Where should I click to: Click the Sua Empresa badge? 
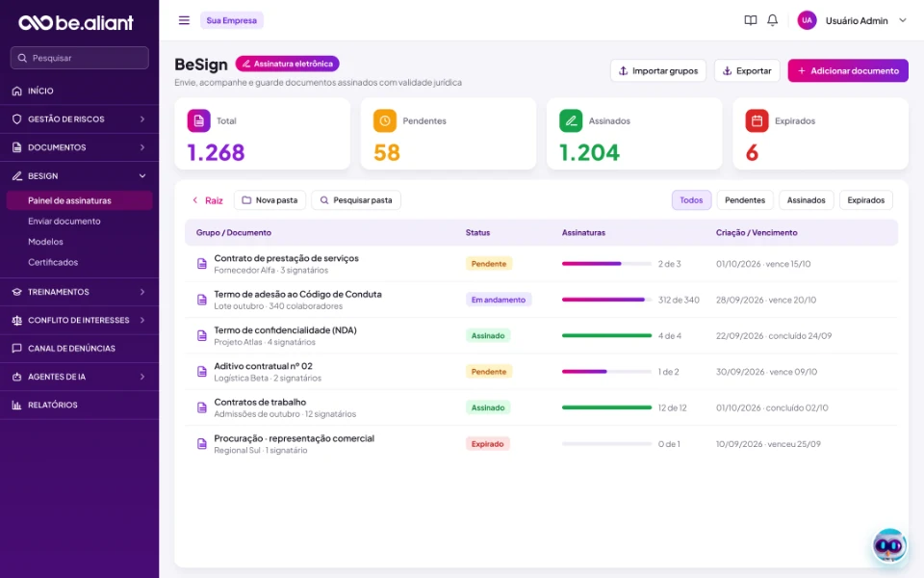232,20
